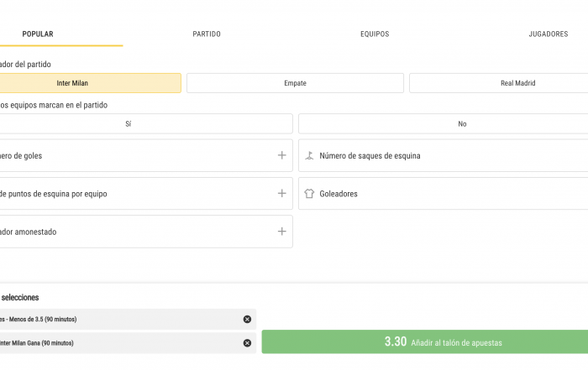The image size is (588, 370).
Task: Select Empate as match result
Action: 295,83
